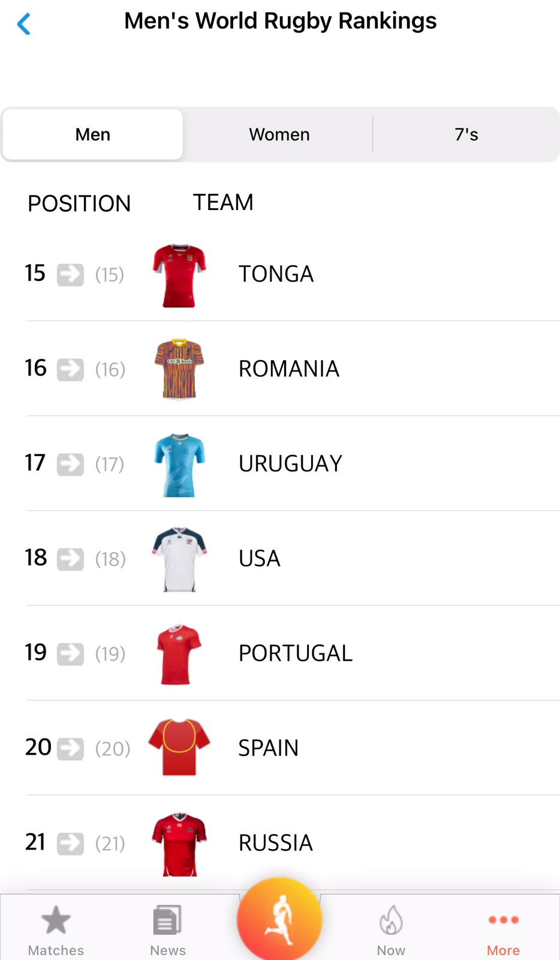Select the Men rankings tab
The height and width of the screenshot is (960, 560).
tap(93, 134)
